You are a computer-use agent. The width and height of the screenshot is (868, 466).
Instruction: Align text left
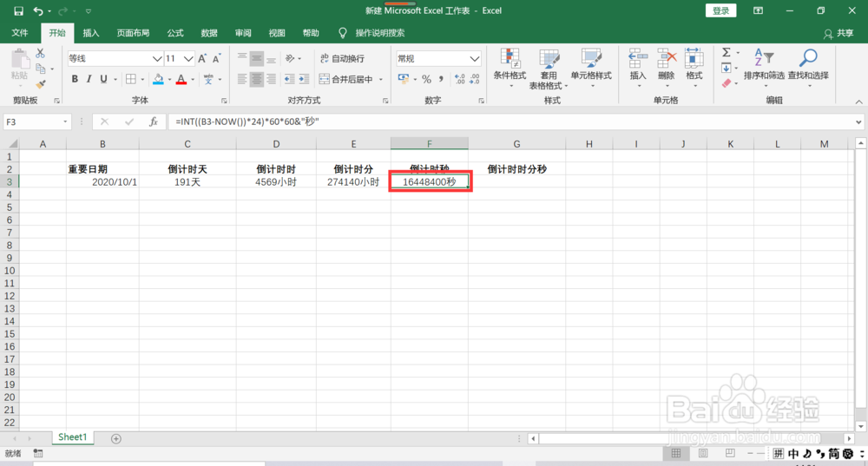click(242, 79)
